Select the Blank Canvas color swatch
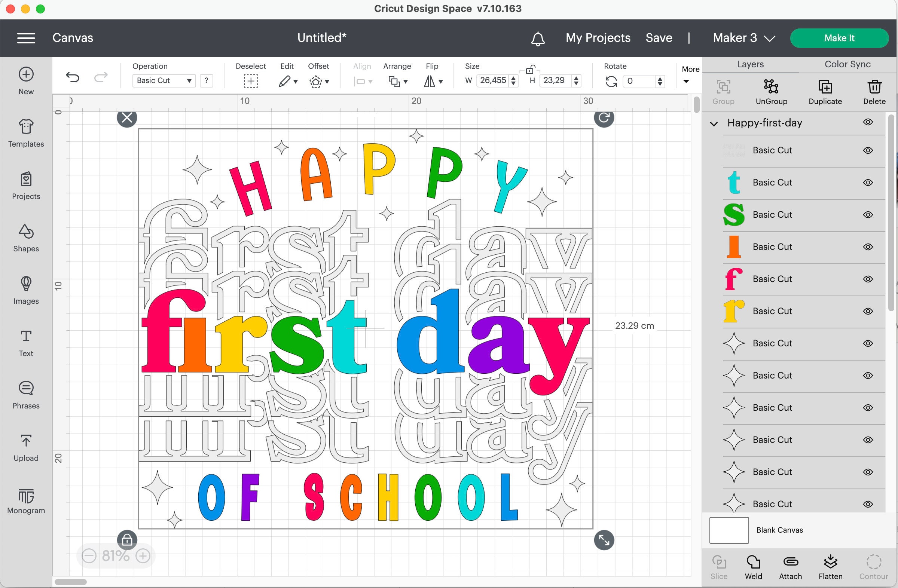 [x=729, y=530]
